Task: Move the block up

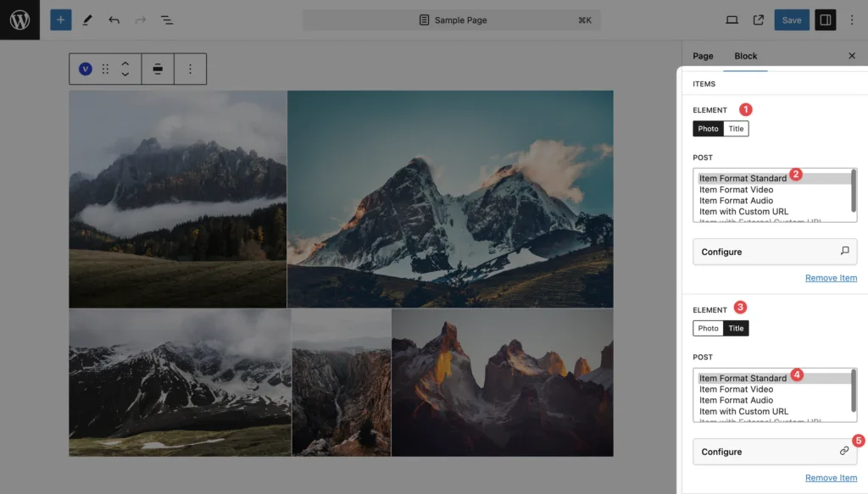Action: [125, 64]
